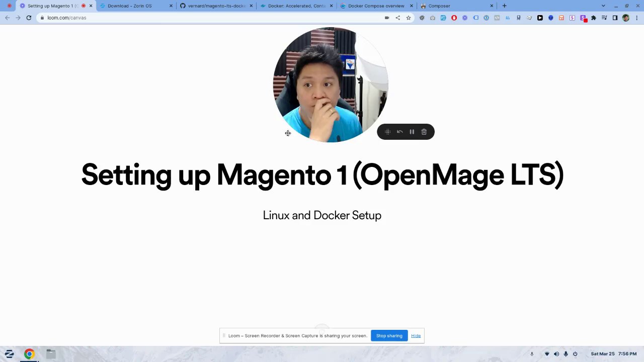
Task: Open the code brackets extension icon
Action: click(x=497, y=18)
